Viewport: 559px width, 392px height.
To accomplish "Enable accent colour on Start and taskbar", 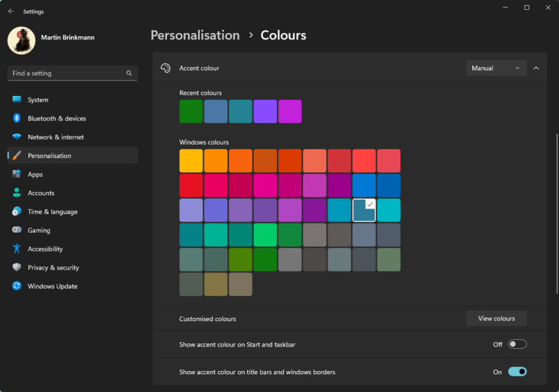I will (517, 344).
